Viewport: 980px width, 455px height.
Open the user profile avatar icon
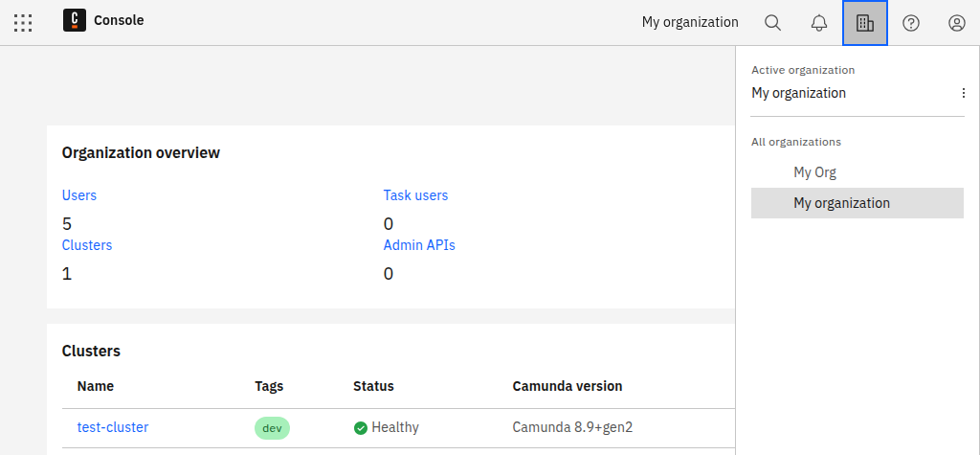click(957, 23)
